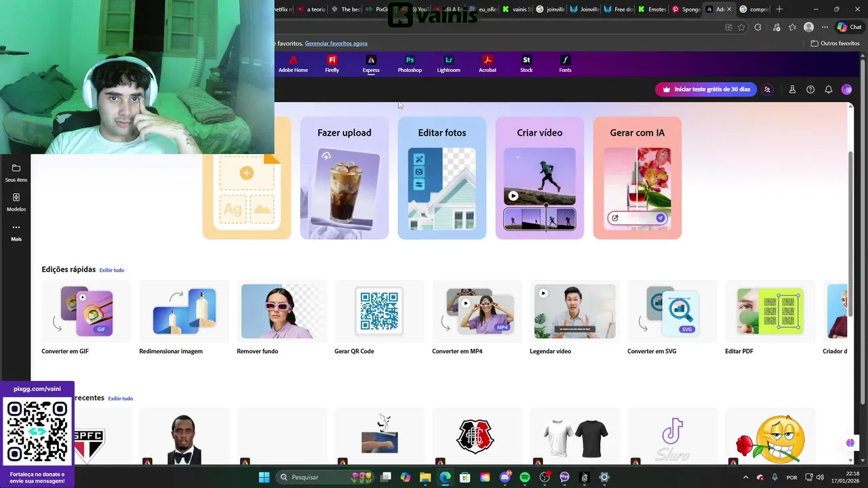Image resolution: width=868 pixels, height=488 pixels.
Task: Open Adobe Stock icon
Action: pyautogui.click(x=526, y=64)
